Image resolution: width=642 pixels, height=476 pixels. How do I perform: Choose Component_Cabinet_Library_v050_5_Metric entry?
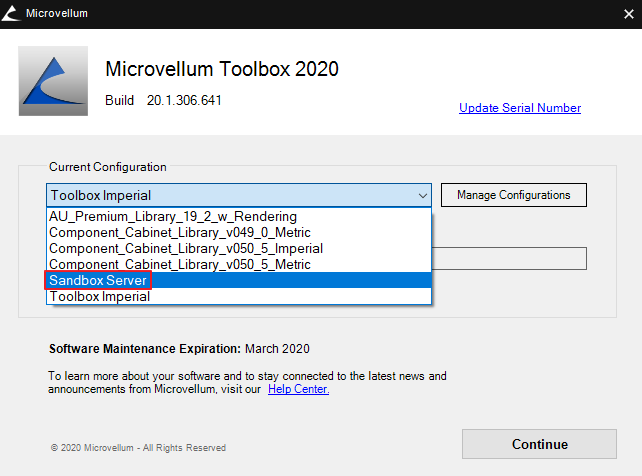coord(239,264)
